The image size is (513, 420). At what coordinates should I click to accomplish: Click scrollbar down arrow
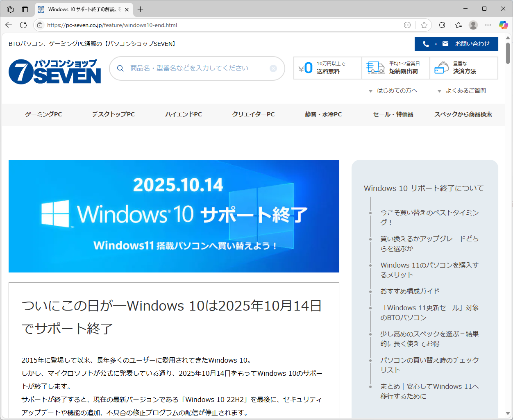(508, 414)
